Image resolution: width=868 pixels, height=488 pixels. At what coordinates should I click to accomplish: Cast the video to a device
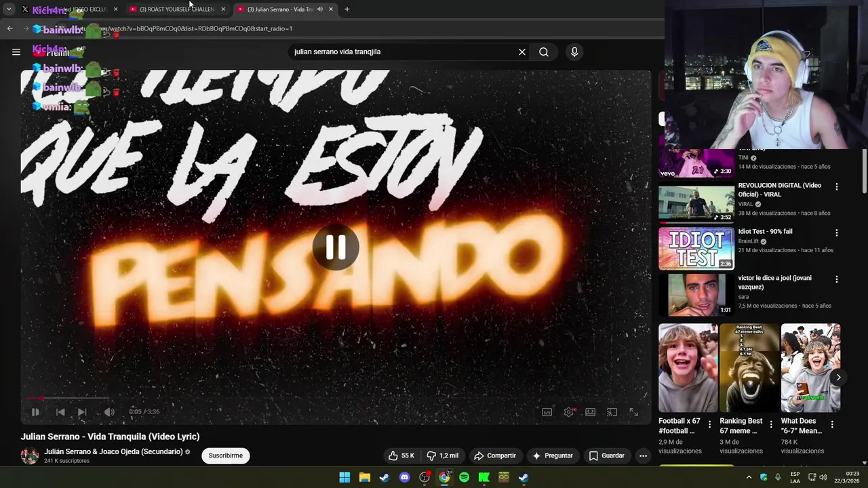click(612, 411)
